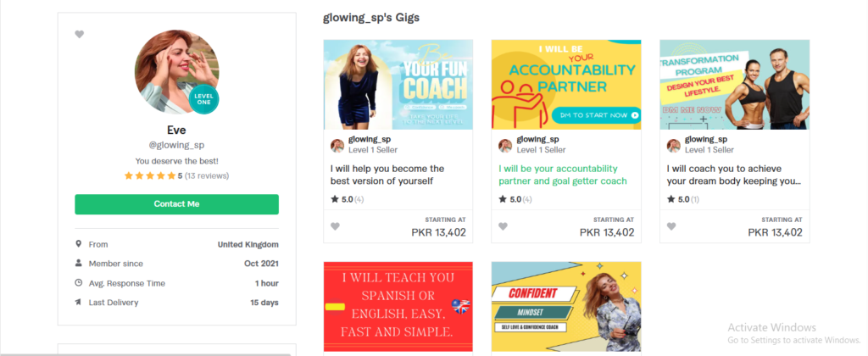
Task: Click the location pin icon beside From
Action: tap(79, 244)
